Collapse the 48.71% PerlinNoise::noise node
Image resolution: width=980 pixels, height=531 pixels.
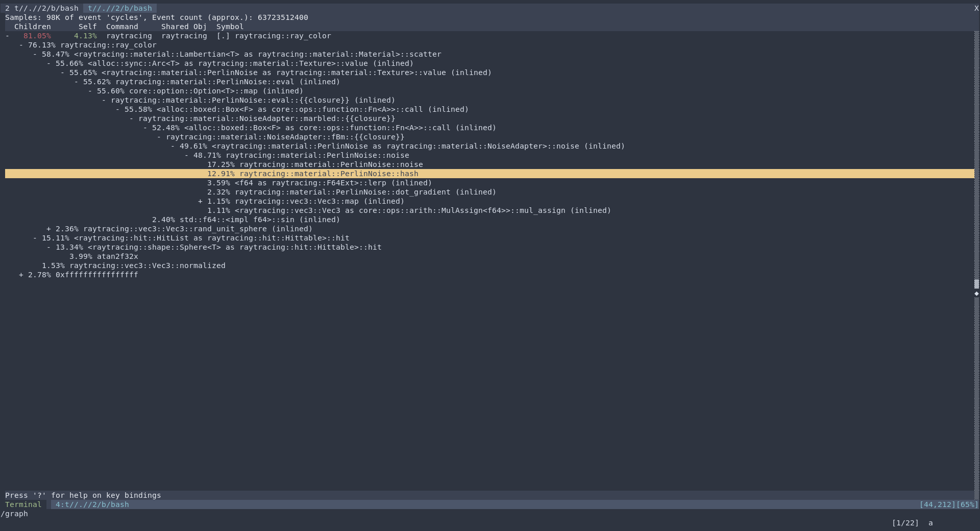pos(186,156)
